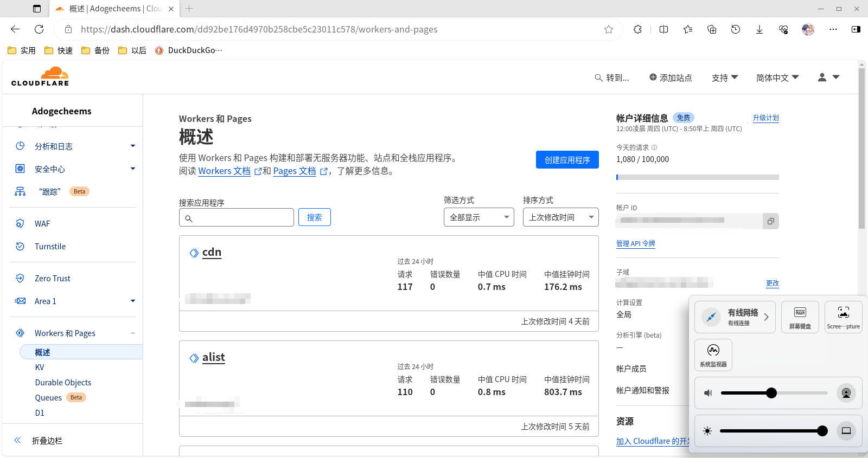
Task: Open the browser extensions menu
Action: (637, 29)
